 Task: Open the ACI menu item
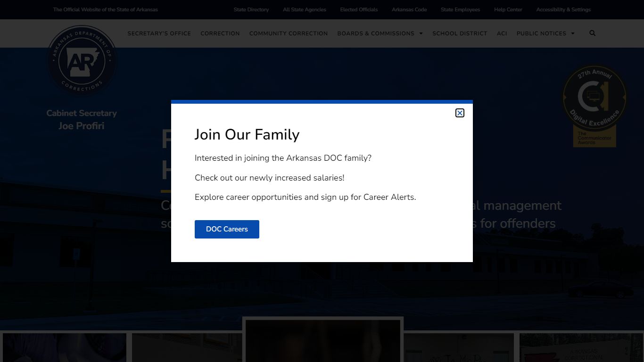502,33
